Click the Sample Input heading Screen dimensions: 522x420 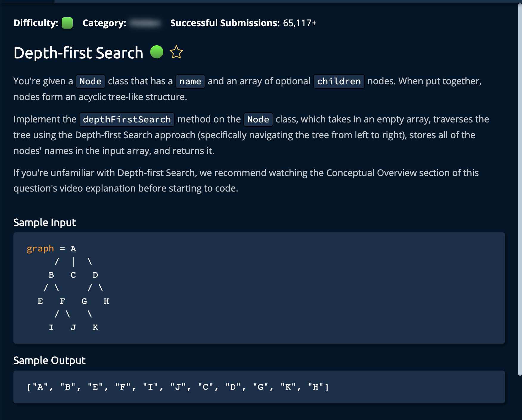[x=45, y=223]
